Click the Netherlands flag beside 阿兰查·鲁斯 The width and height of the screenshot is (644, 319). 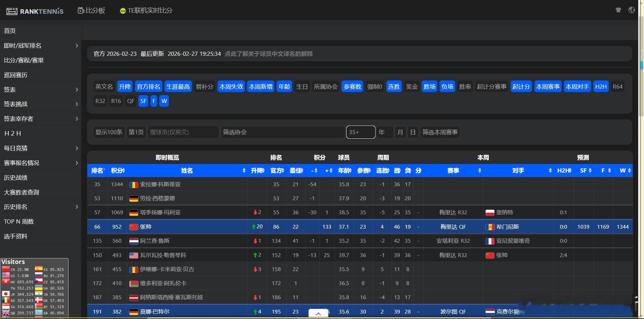(134, 241)
